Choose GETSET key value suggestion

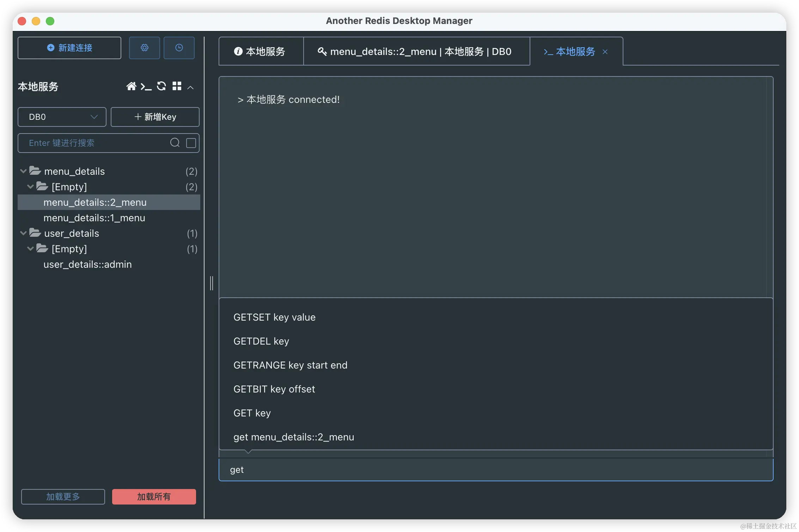pos(496,317)
